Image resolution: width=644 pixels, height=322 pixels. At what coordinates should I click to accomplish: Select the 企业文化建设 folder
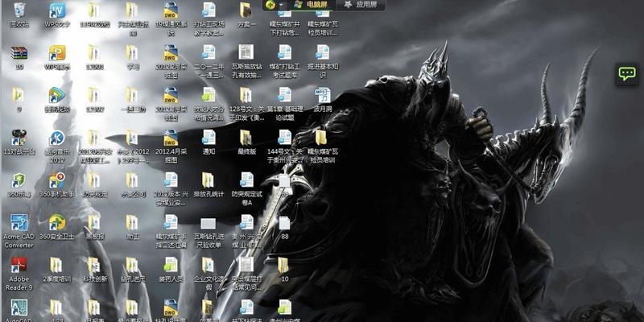(208, 274)
